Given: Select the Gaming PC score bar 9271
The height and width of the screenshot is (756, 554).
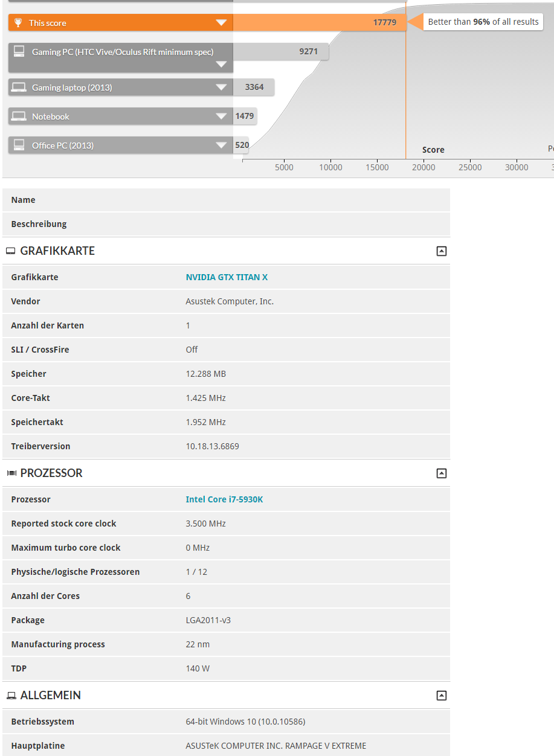Looking at the screenshot, I should point(281,52).
